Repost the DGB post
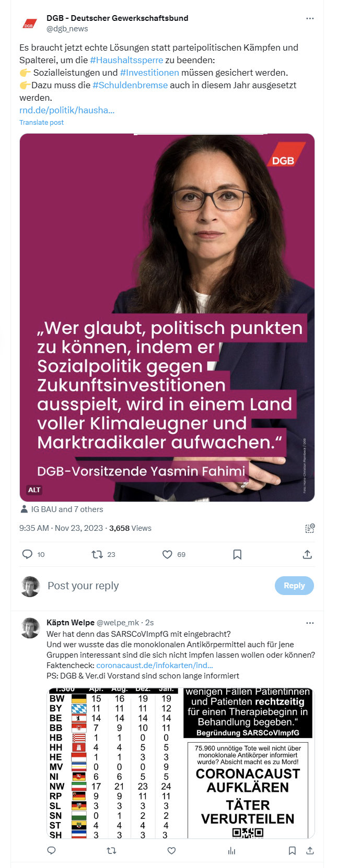This screenshot has width=337, height=868. tap(97, 554)
